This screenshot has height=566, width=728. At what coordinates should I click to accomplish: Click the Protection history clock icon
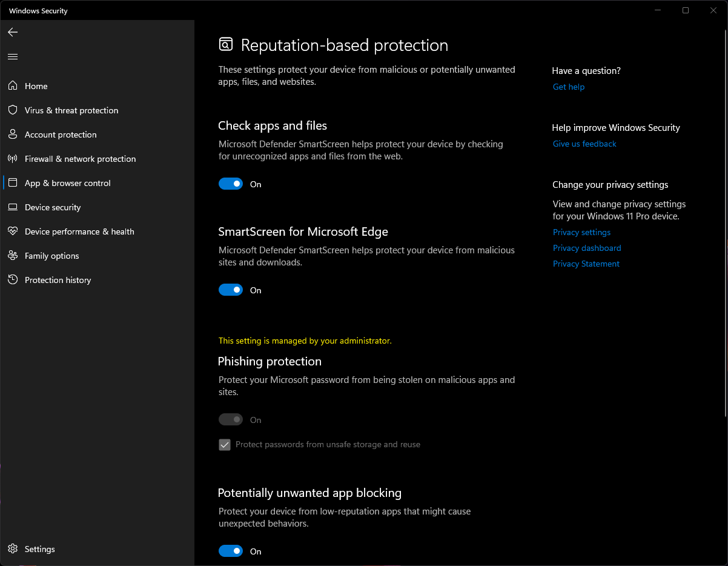[x=13, y=280]
